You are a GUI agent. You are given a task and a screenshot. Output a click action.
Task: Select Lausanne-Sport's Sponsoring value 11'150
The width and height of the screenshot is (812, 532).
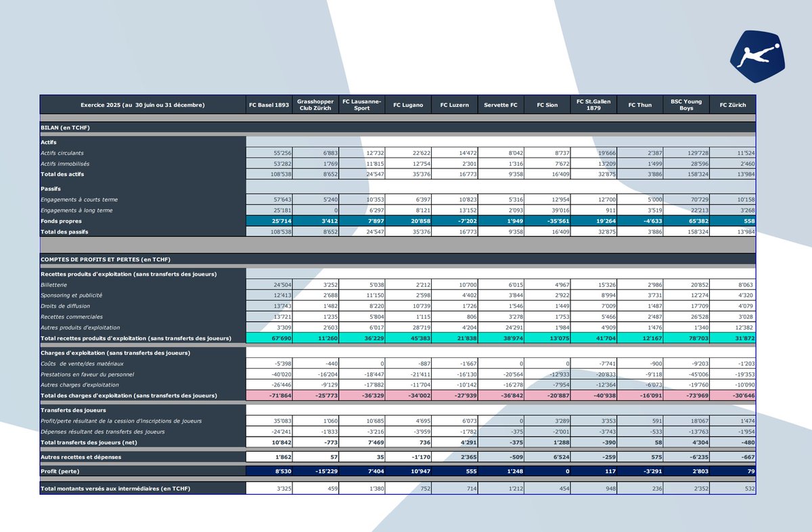click(x=361, y=296)
